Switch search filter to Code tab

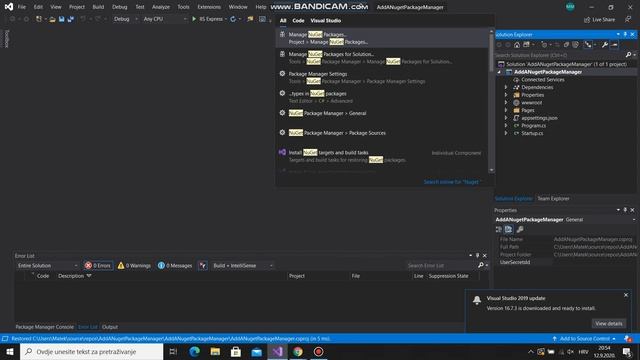tap(298, 20)
